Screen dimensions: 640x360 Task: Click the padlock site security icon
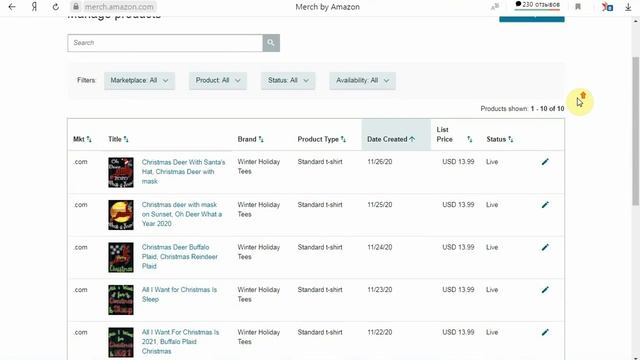[x=76, y=7]
